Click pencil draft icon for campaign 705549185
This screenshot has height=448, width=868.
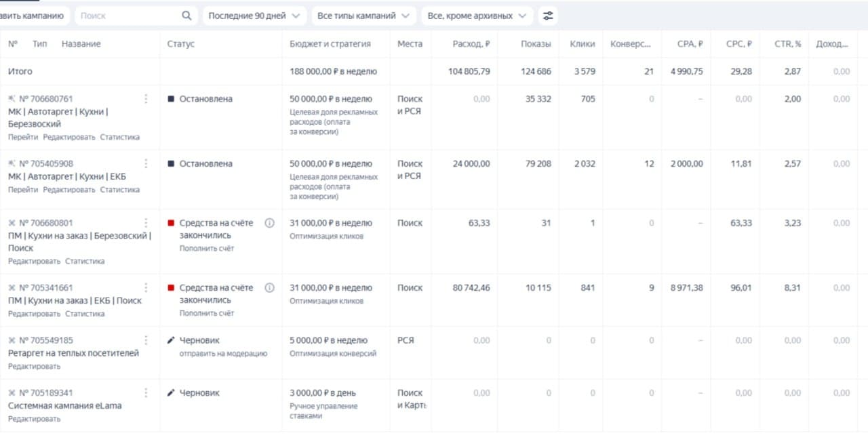(171, 340)
